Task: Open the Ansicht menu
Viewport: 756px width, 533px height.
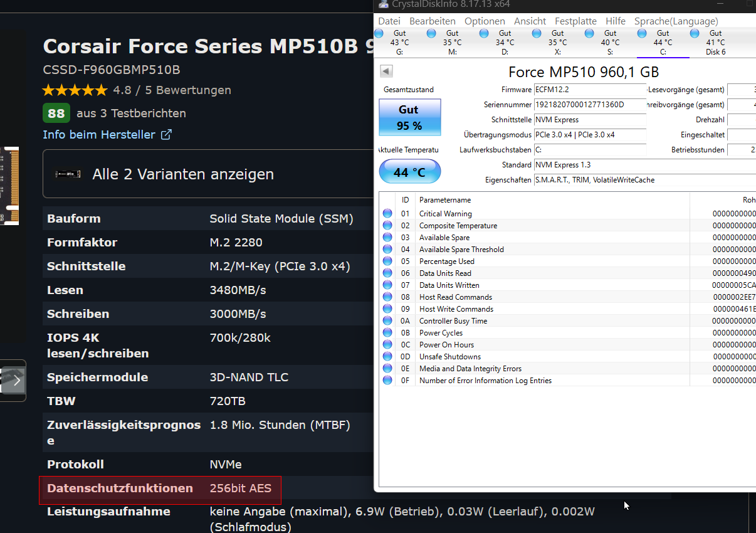Action: point(530,21)
